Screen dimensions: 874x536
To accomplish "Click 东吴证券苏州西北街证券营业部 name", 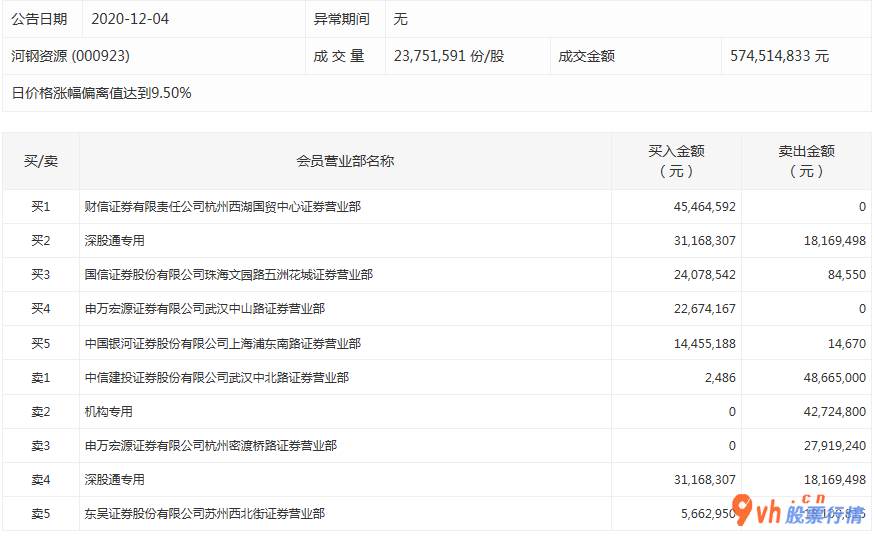I will [x=205, y=514].
